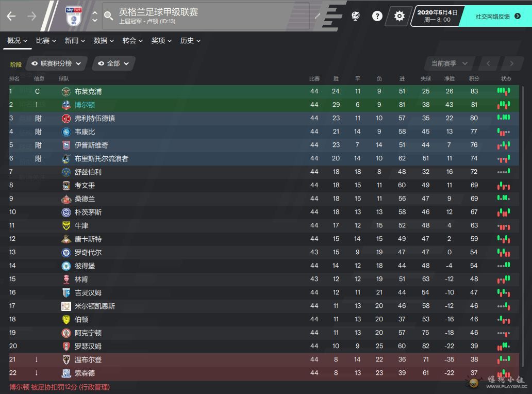
Task: Open the 概况 dropdown menu
Action: coord(18,40)
